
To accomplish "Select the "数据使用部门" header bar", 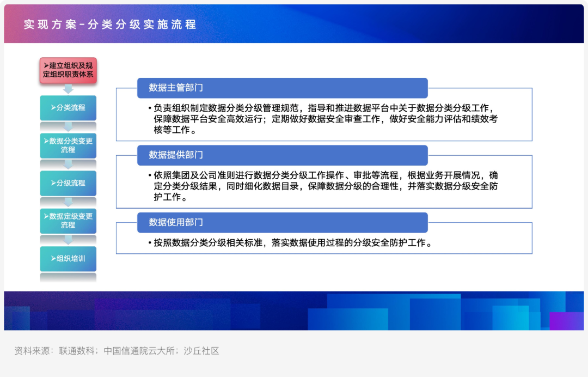I will [282, 222].
